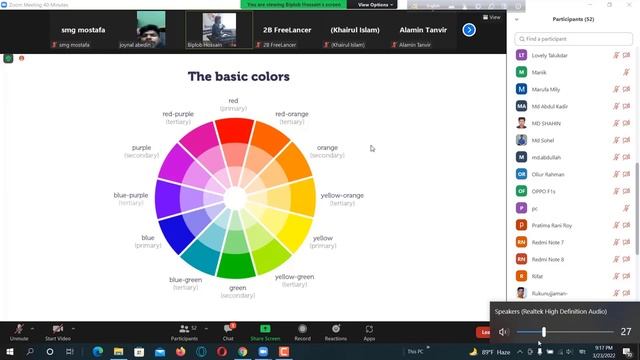Click the speaker mute icon in volume popup
The width and height of the screenshot is (640, 360).
pos(503,332)
